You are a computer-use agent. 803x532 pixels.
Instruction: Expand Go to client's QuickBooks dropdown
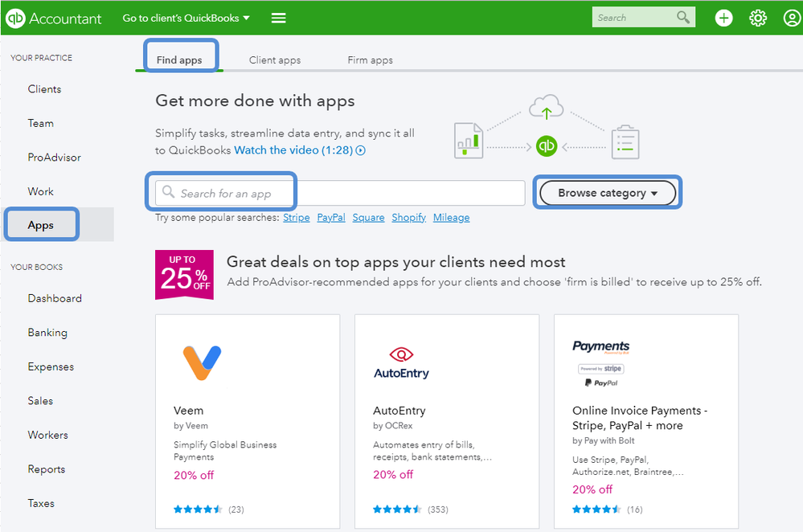coord(186,18)
